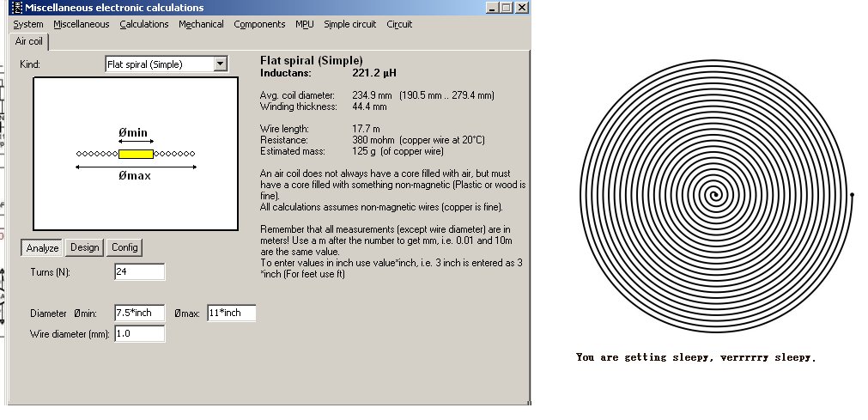Click the Wire length value 17.7 m
The height and width of the screenshot is (420, 868).
point(366,129)
